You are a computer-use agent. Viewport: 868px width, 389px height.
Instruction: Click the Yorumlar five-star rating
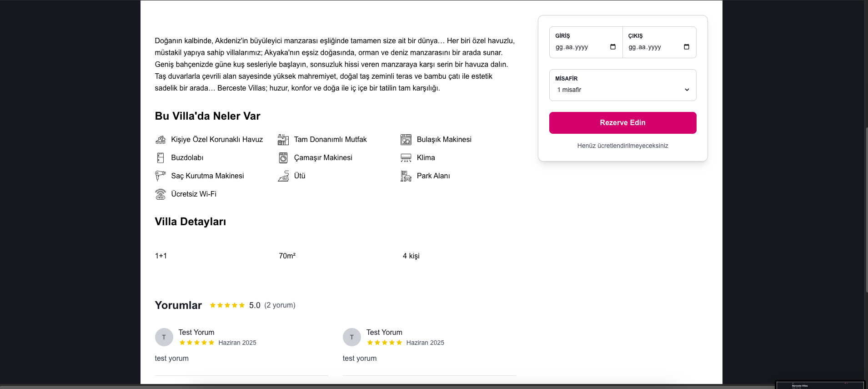coord(227,305)
